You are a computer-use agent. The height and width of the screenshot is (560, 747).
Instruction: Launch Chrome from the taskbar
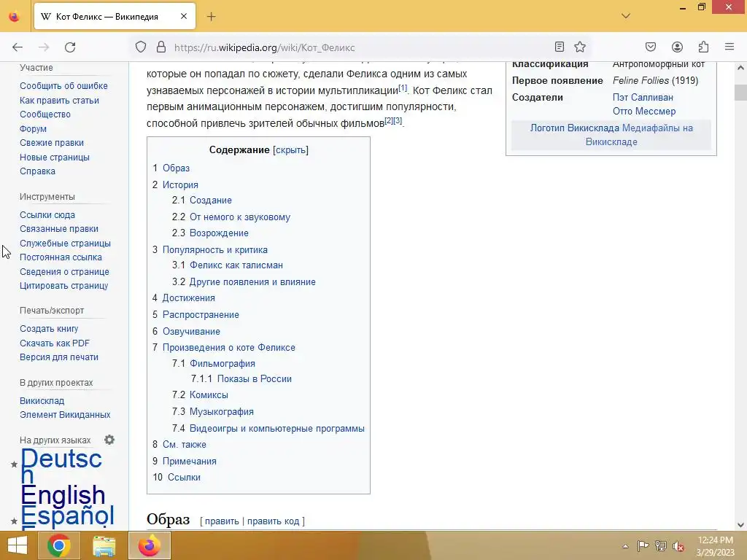point(58,545)
